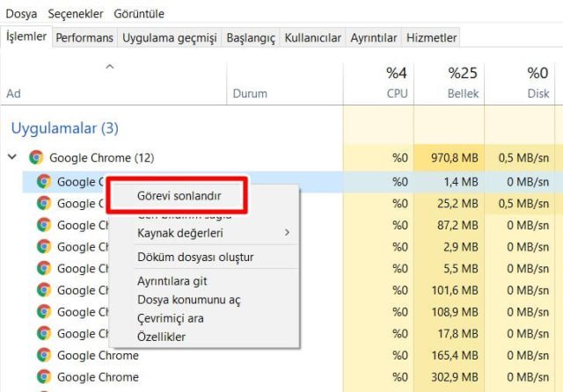Open the Kullanıcılar tab
Screen dimensions: 563x392
(x=312, y=38)
